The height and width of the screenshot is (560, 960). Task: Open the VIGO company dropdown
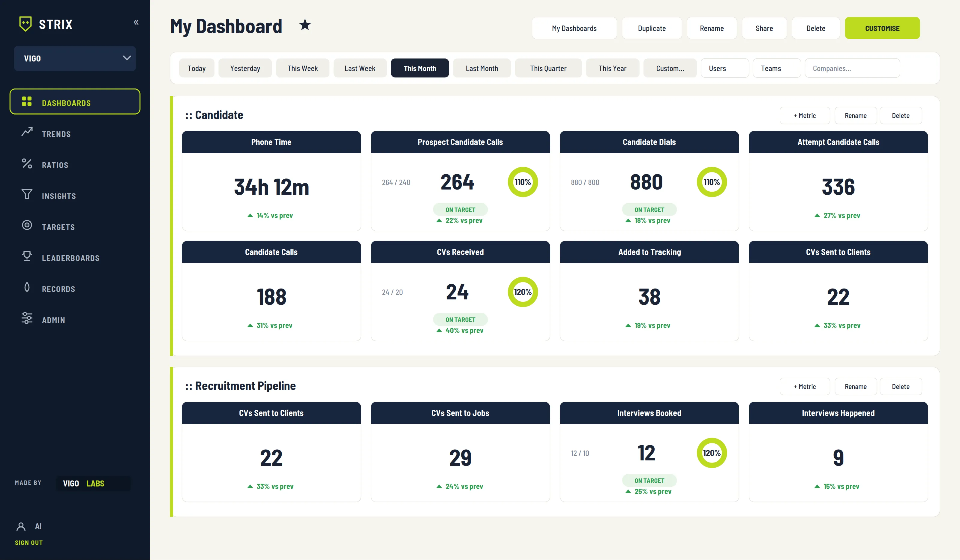[x=75, y=58]
